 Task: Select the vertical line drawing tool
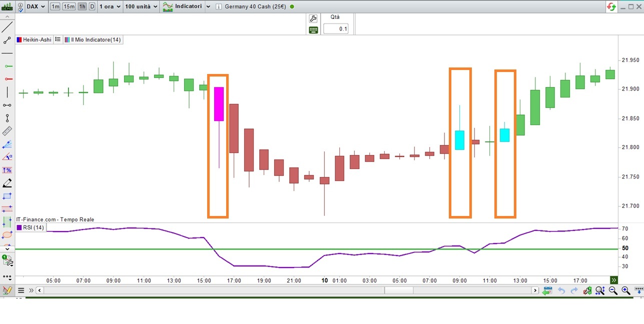[7, 92]
